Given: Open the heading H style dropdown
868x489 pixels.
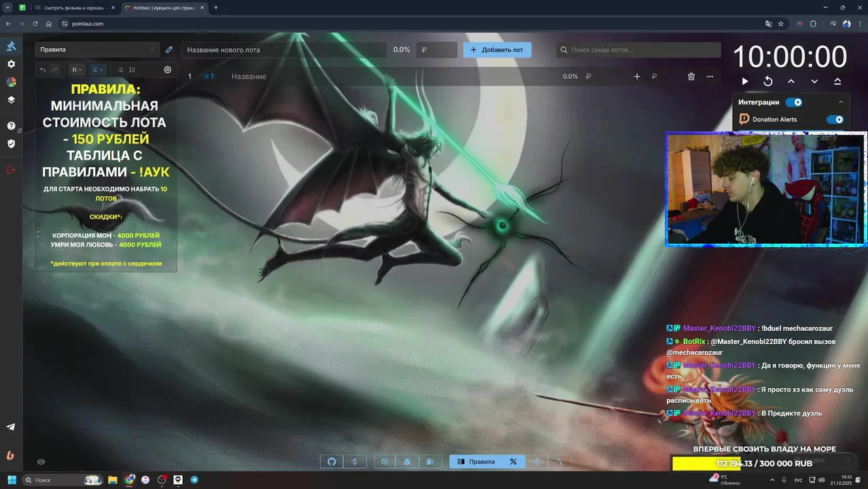Looking at the screenshot, I should tap(77, 69).
